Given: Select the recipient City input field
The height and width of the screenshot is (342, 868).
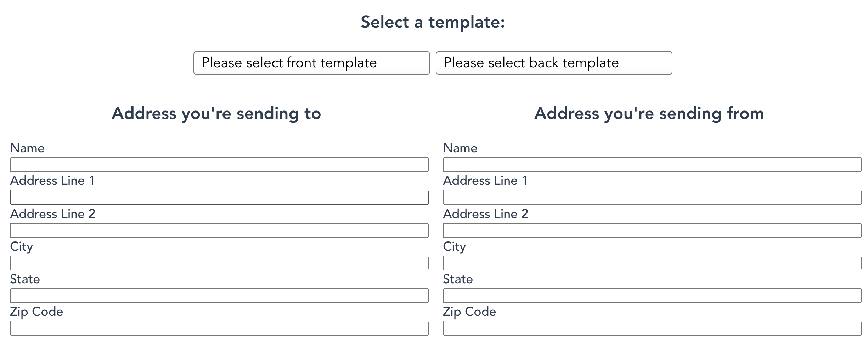Looking at the screenshot, I should coord(219,263).
